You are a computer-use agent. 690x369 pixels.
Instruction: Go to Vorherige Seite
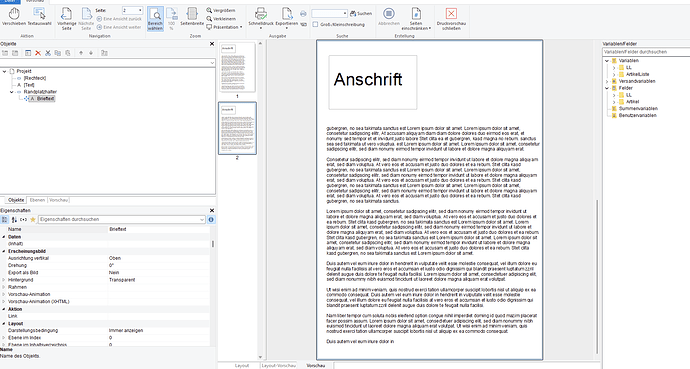point(66,18)
